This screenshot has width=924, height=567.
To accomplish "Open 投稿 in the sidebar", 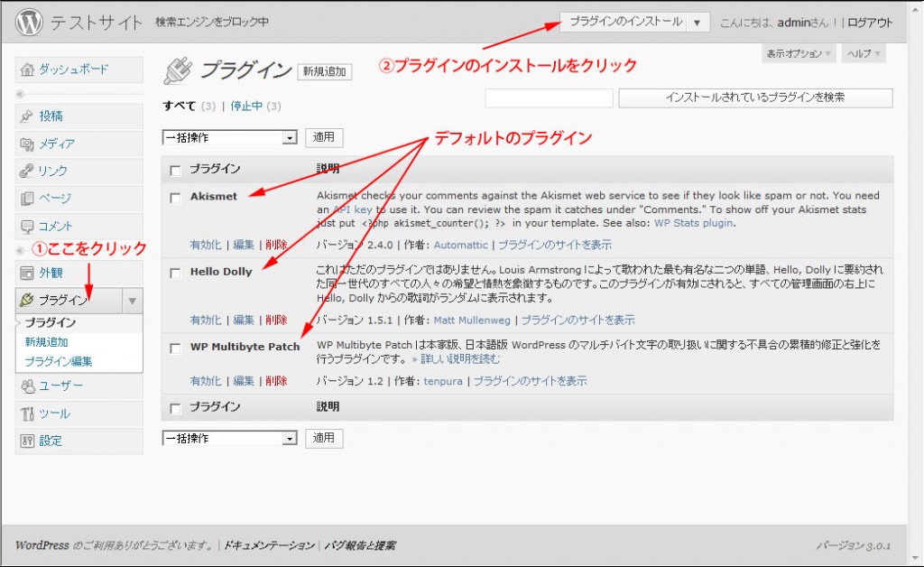I will (x=51, y=116).
